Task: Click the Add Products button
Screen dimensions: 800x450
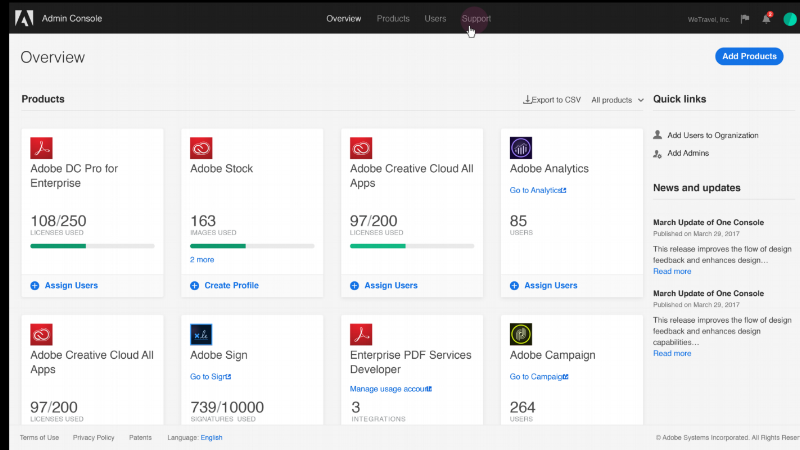Action: coord(749,56)
